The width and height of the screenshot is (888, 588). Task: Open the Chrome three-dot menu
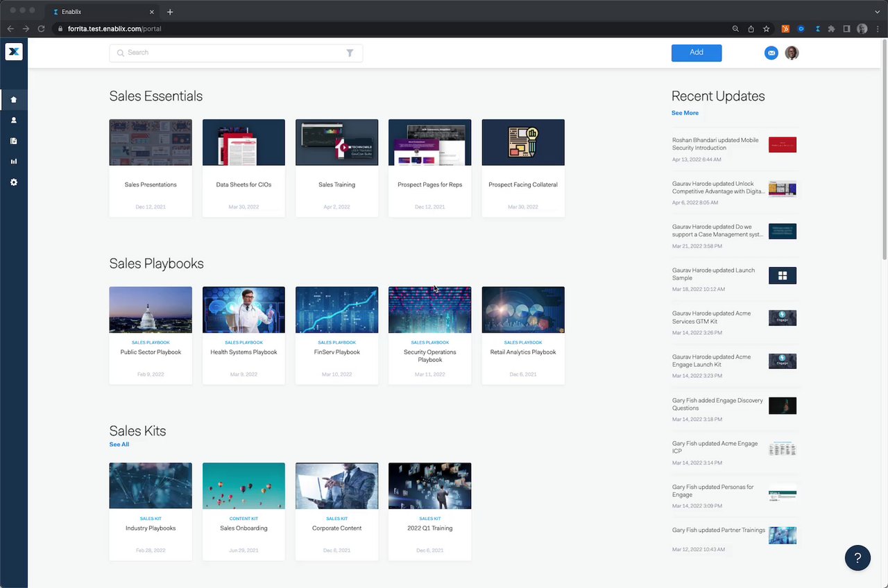coord(878,29)
